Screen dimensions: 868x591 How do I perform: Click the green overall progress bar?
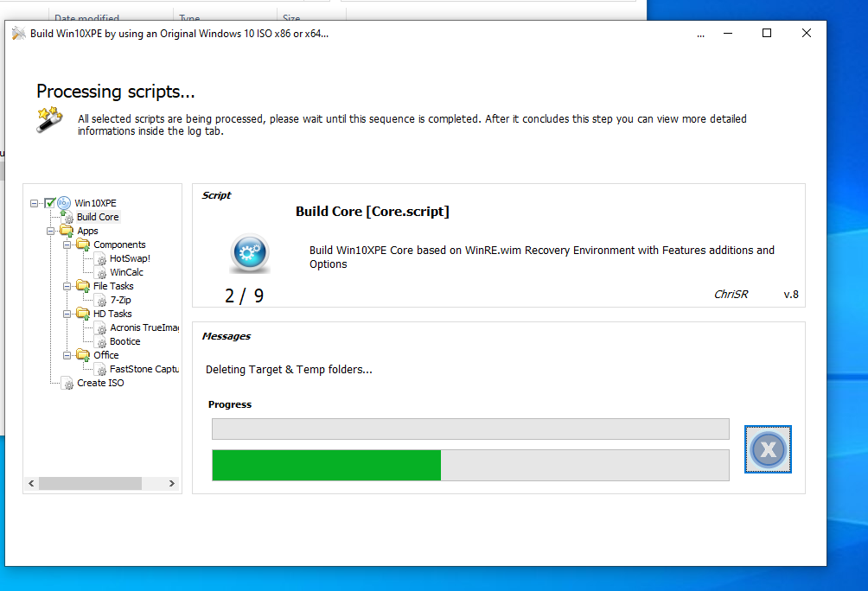point(470,466)
